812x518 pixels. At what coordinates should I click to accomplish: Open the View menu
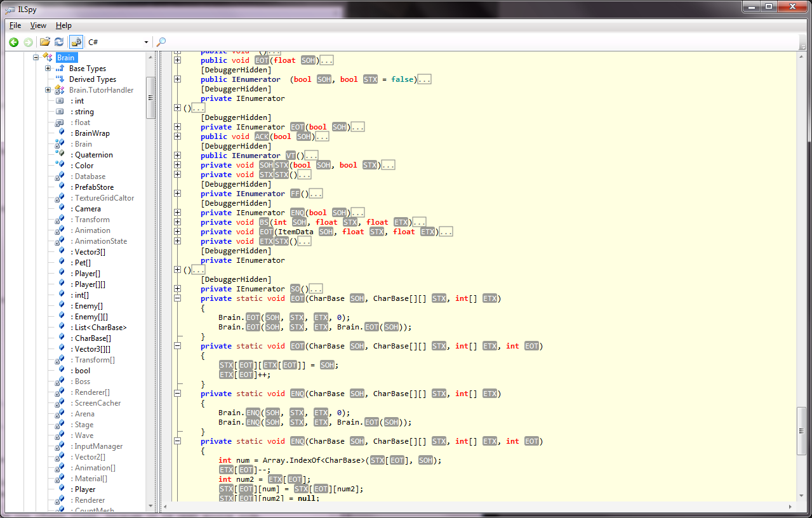[38, 25]
